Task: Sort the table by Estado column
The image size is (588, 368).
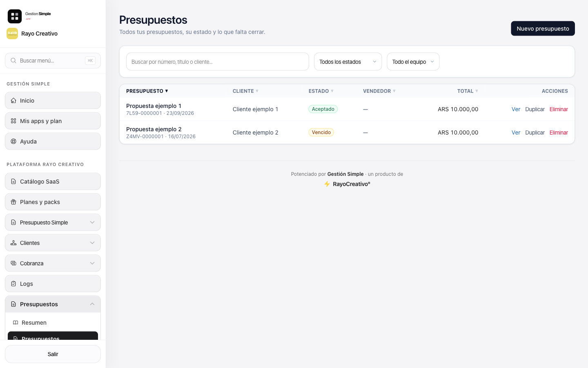Action: pyautogui.click(x=321, y=91)
